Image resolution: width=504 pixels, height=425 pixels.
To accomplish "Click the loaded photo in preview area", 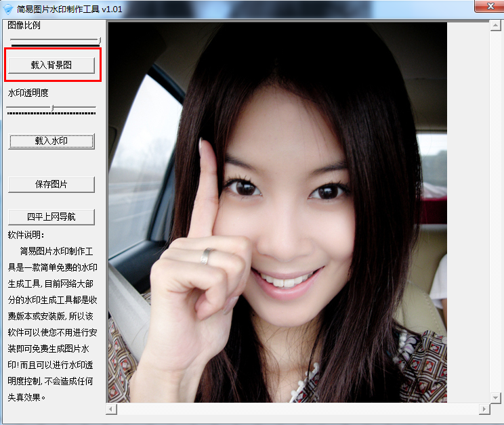I will (x=277, y=212).
